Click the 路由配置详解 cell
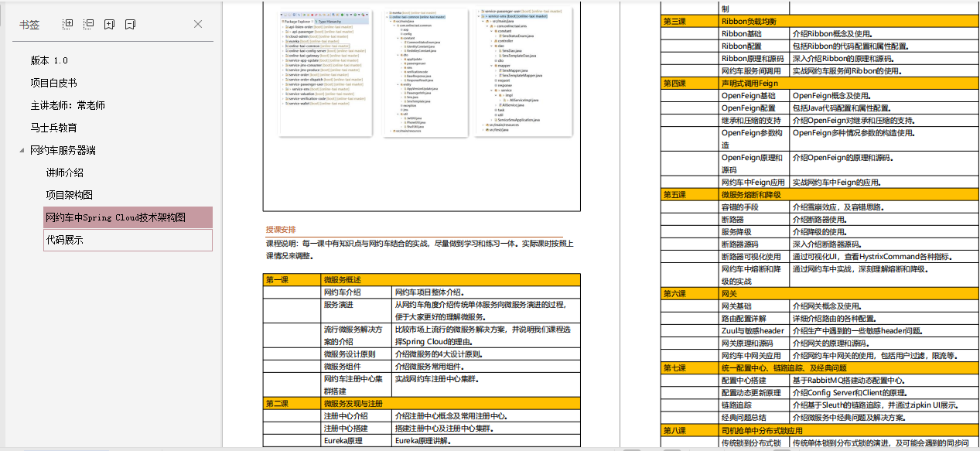This screenshot has height=451, width=980. click(754, 319)
